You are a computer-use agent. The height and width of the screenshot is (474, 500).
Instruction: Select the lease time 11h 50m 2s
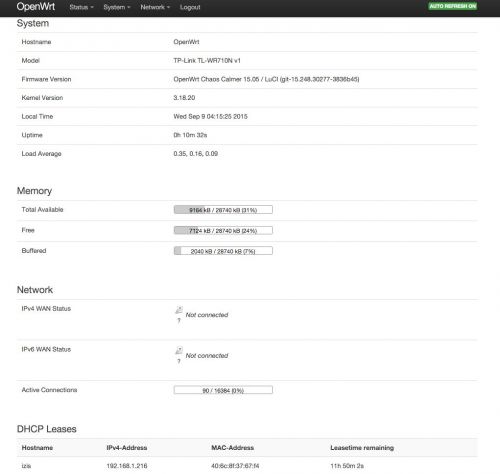[x=347, y=466]
